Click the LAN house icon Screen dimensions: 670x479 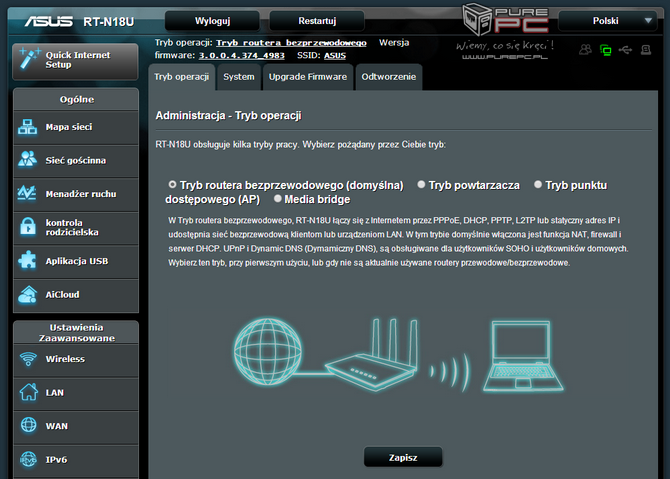[29, 392]
